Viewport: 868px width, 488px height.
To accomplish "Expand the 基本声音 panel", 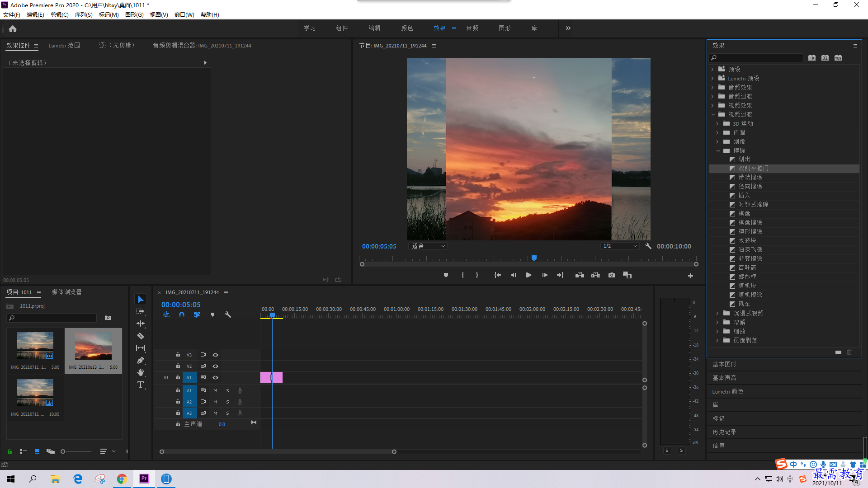I will point(724,378).
